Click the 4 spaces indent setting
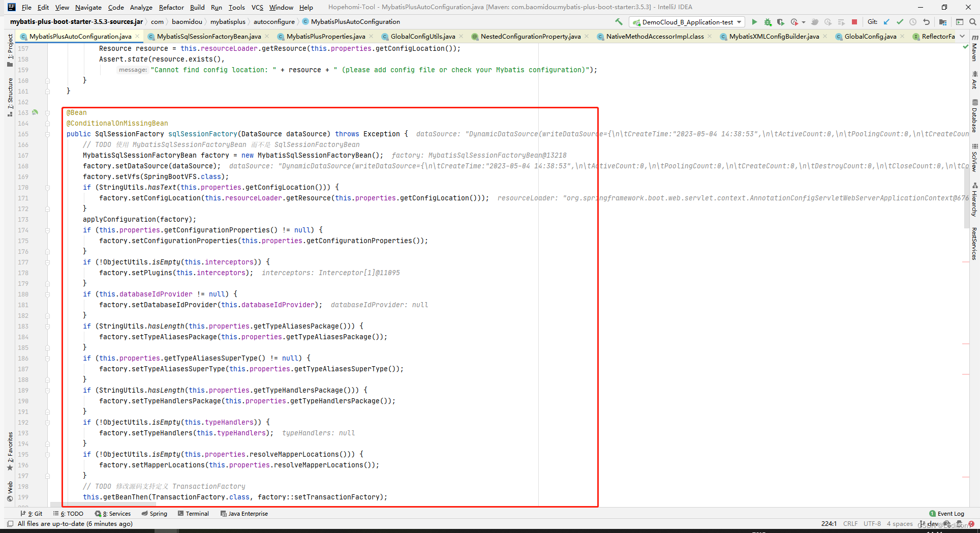This screenshot has width=980, height=533. tap(899, 523)
